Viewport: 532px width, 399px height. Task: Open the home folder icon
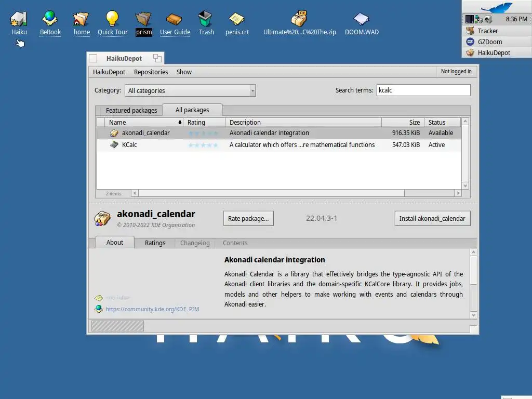click(x=82, y=19)
